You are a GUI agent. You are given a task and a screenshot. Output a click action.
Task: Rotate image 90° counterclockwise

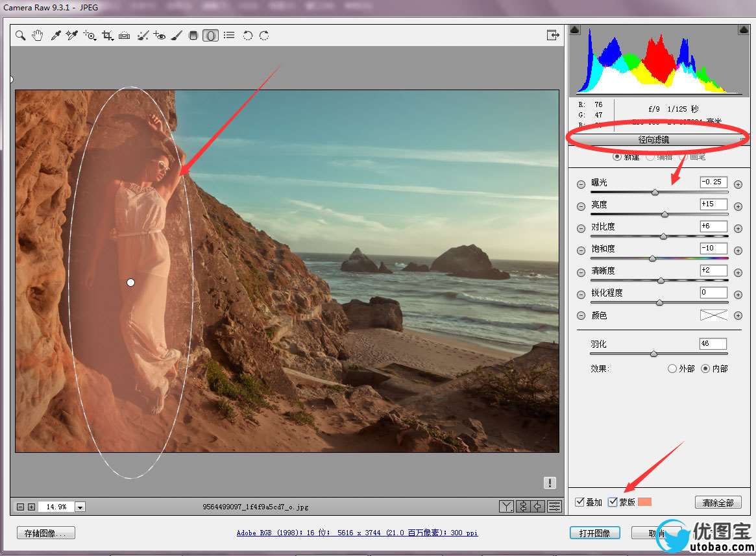(x=247, y=35)
